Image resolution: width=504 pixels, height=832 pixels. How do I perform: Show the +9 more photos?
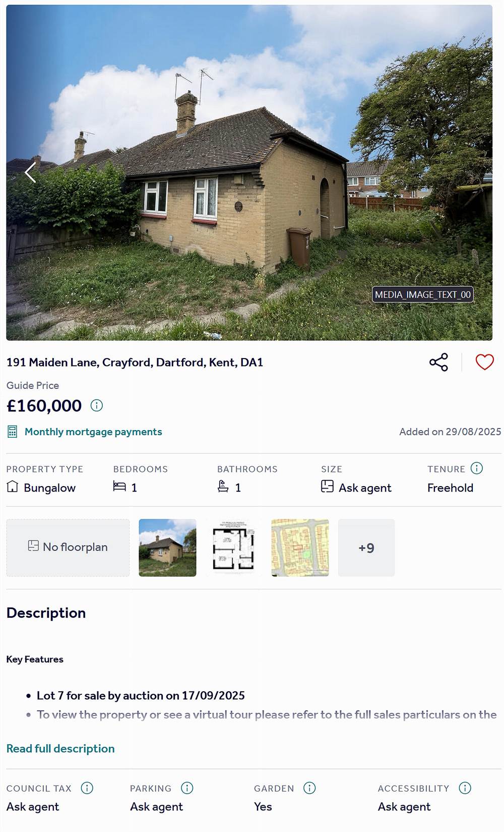366,548
